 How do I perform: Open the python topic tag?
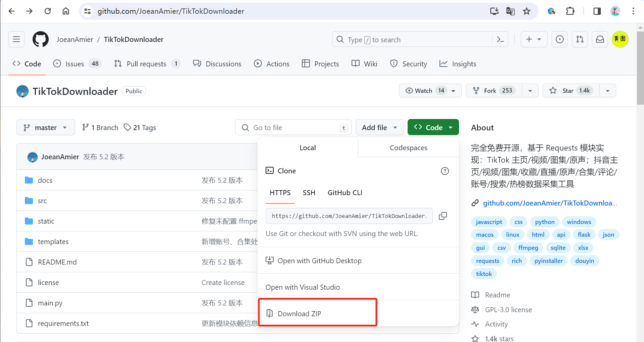coord(545,222)
